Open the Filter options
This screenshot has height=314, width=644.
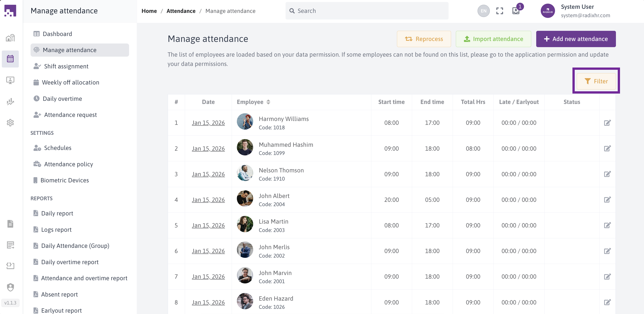[x=596, y=81]
